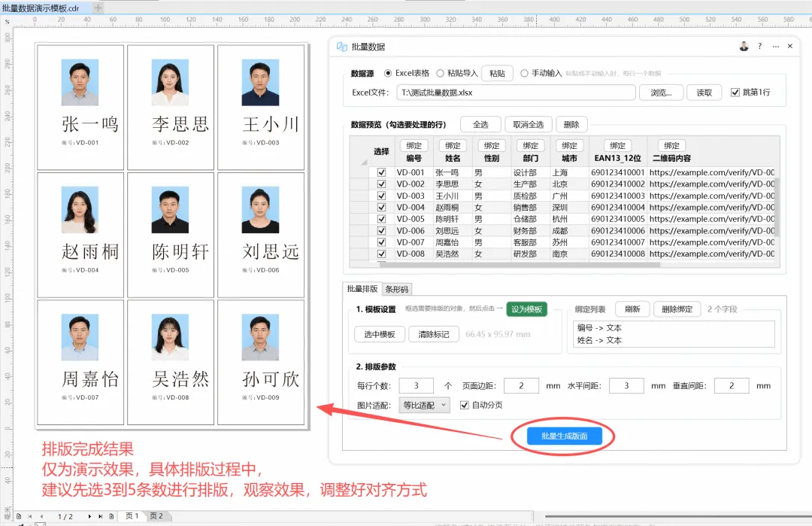Click 绑定 button above 编号 column
Viewport: 812px width, 526px height.
414,146
